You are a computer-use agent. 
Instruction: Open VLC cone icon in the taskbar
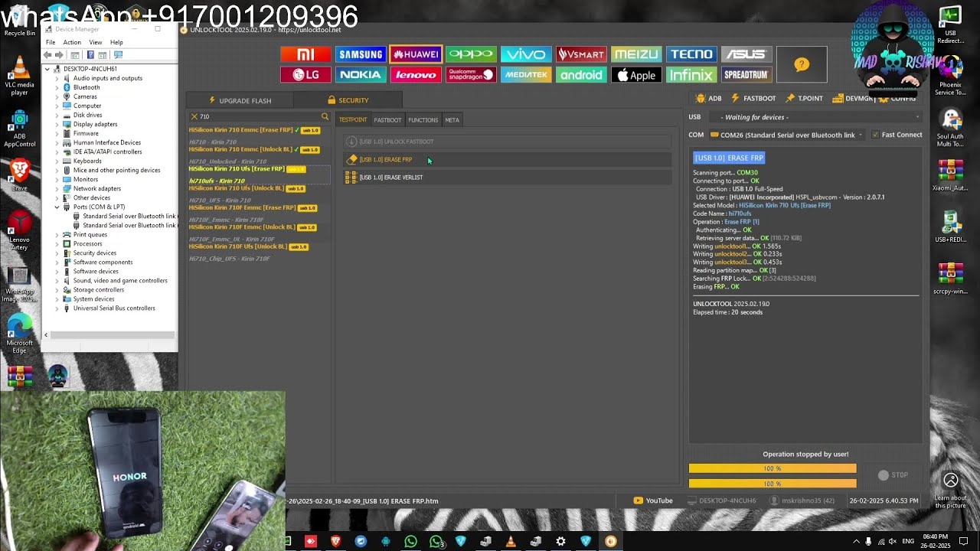pyautogui.click(x=511, y=542)
